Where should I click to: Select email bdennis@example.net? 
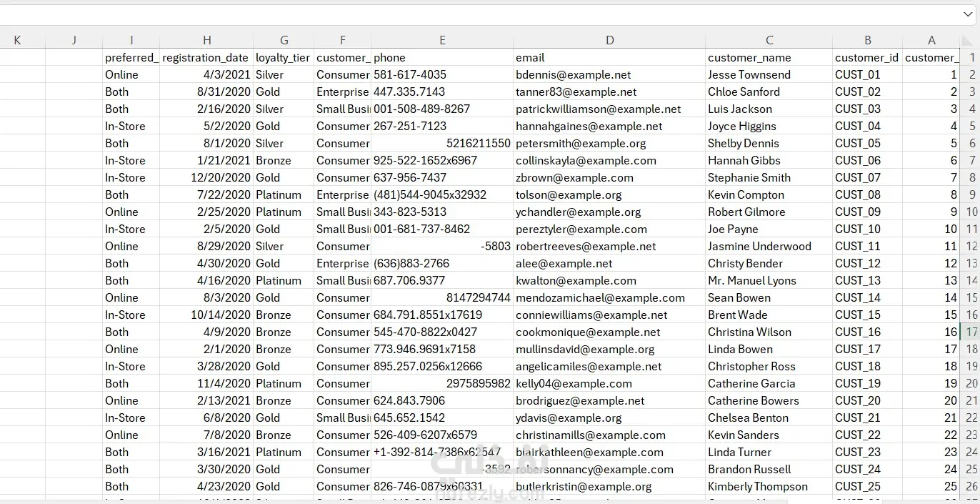click(x=609, y=75)
